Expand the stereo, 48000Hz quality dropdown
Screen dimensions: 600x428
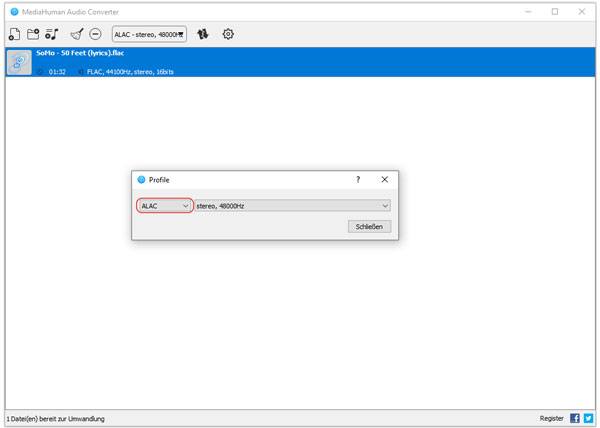[x=292, y=206]
